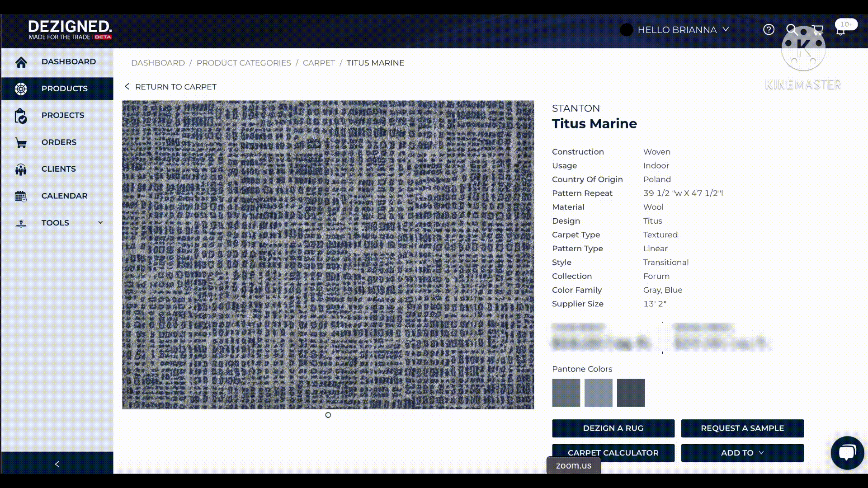Expand the Tools submenu chevron
Screen dimensions: 868x488
click(x=100, y=222)
